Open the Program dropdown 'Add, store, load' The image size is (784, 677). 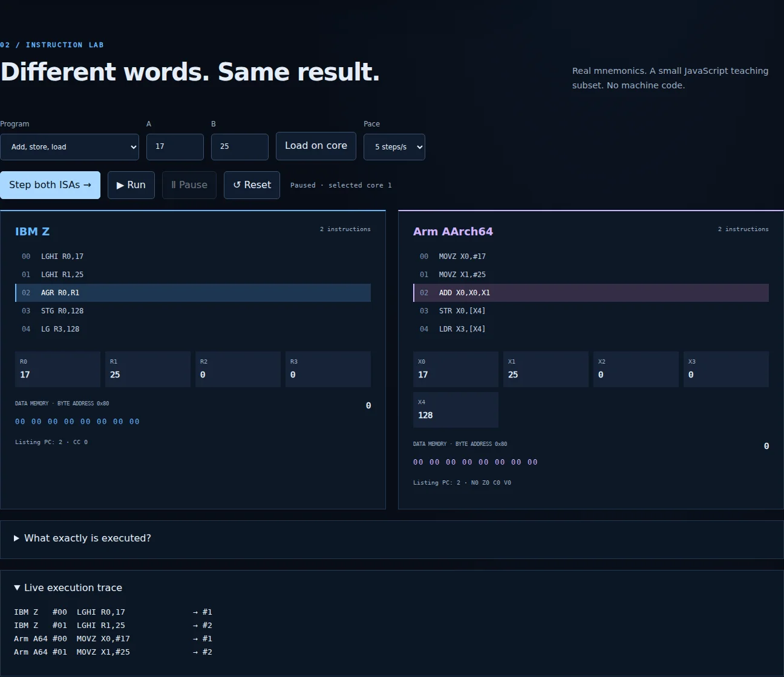70,147
